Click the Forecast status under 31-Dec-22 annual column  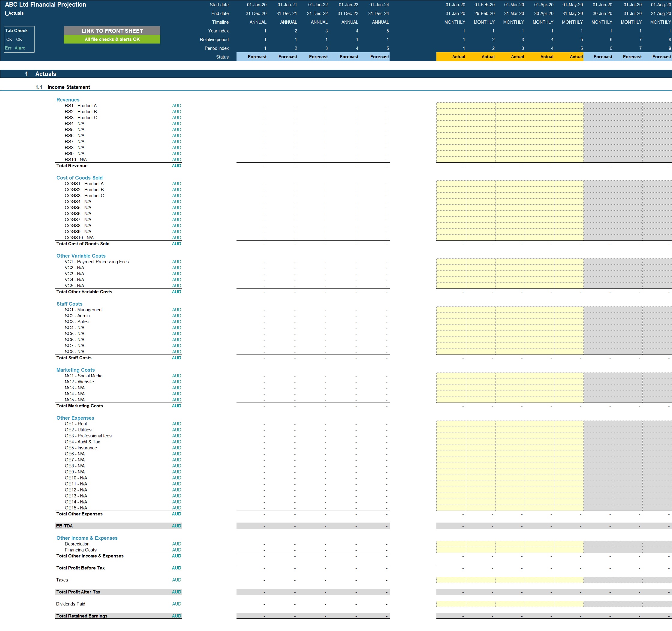[x=313, y=57]
